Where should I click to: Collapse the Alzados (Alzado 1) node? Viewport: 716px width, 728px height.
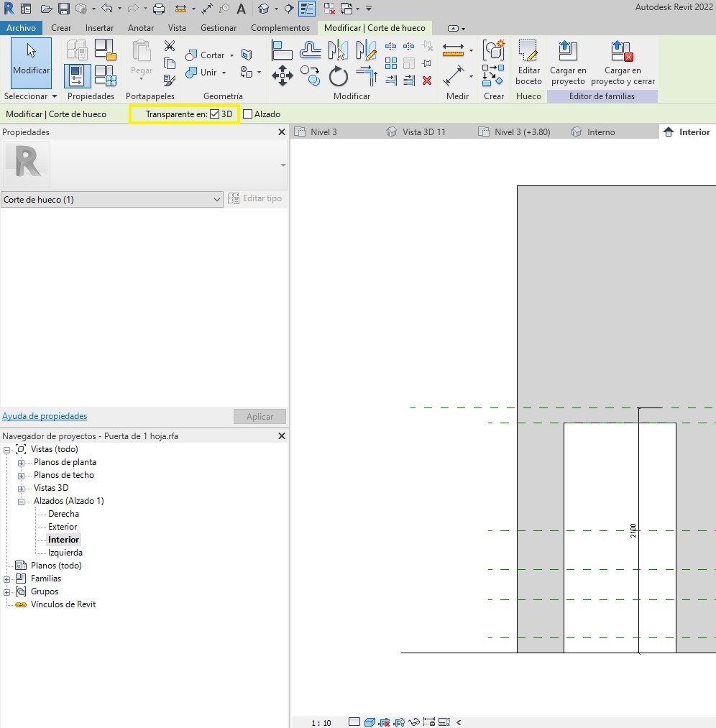[x=21, y=502]
